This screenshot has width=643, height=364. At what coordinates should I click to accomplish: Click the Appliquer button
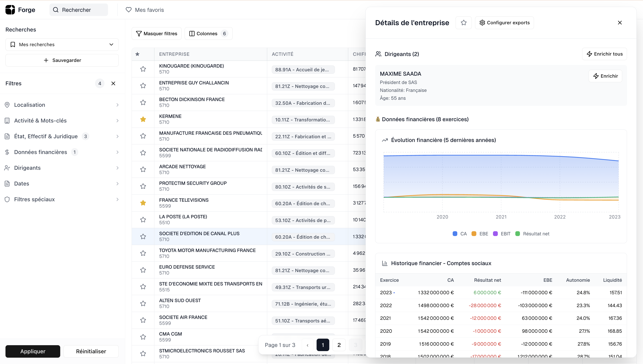click(x=32, y=351)
